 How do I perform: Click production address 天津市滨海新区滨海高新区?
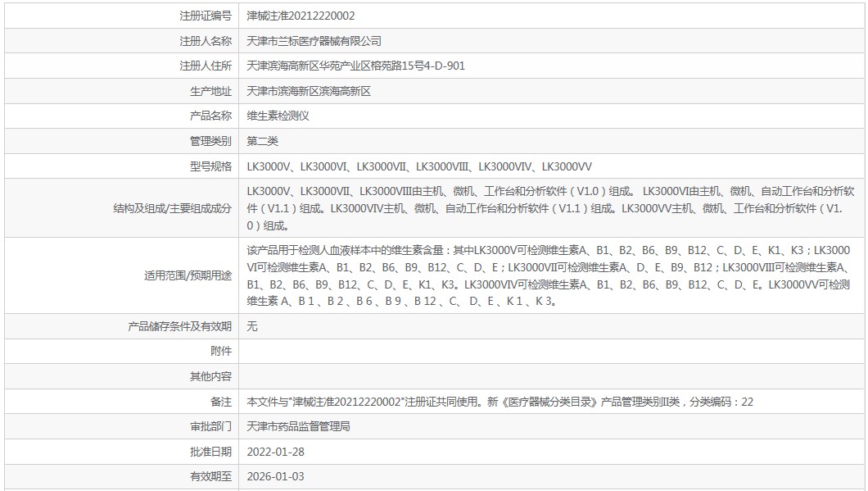[x=309, y=92]
